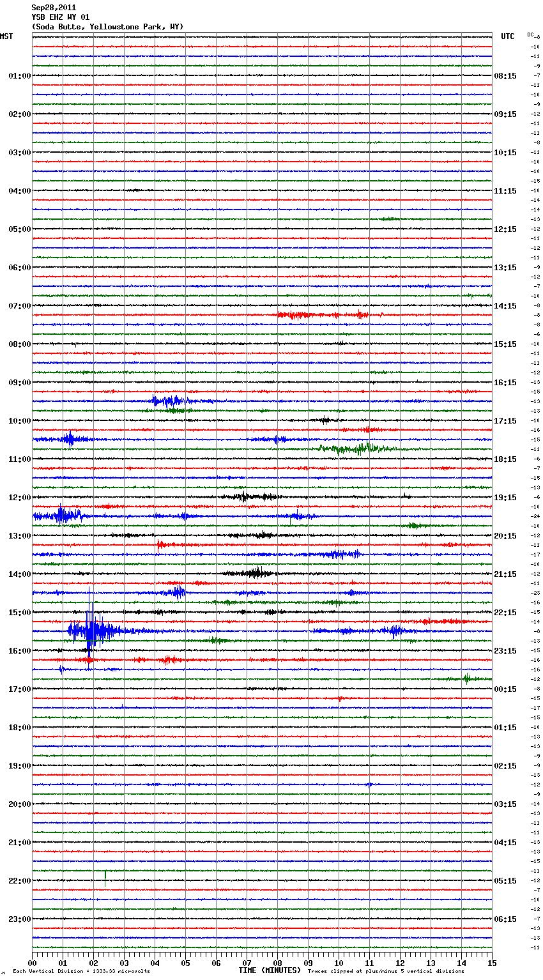Click minute tick label 15 on bottom axis
Screen dimensions: 543x980
pyautogui.click(x=492, y=963)
